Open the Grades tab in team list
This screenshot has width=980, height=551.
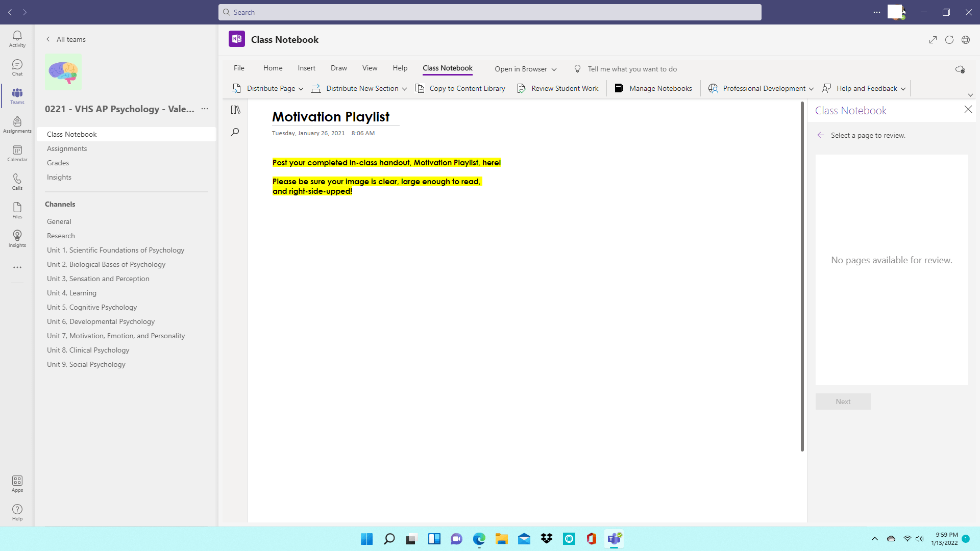[58, 163]
